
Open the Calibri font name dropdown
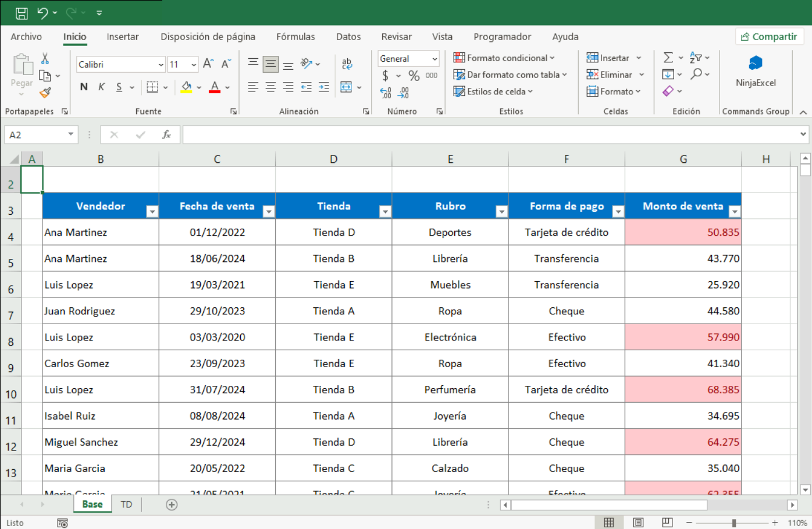161,64
